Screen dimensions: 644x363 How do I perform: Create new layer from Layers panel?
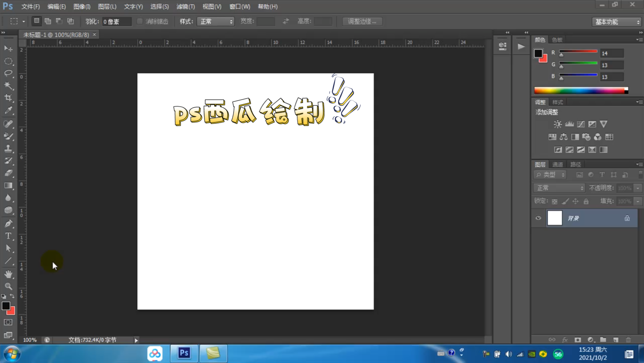(x=616, y=340)
